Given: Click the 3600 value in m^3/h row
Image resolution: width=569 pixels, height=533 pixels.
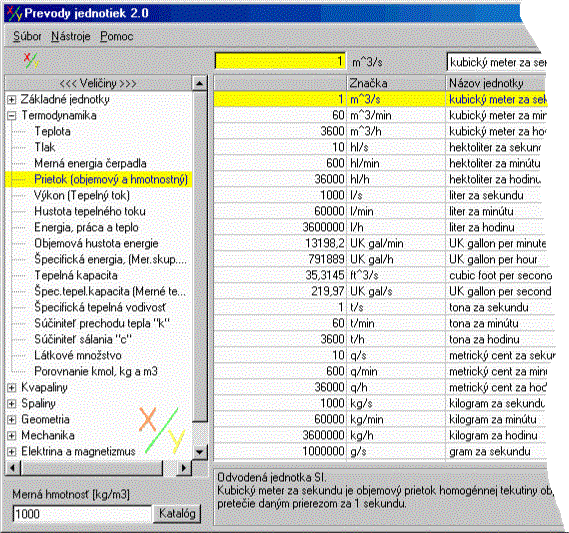Looking at the screenshot, I should click(x=280, y=131).
